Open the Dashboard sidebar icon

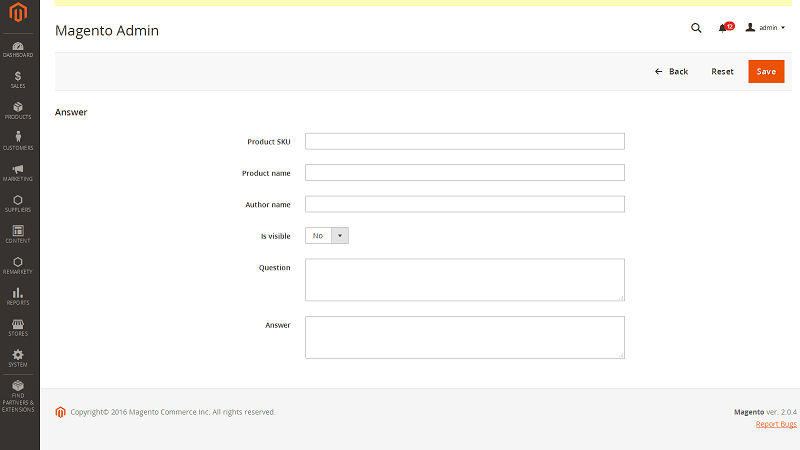(19, 48)
